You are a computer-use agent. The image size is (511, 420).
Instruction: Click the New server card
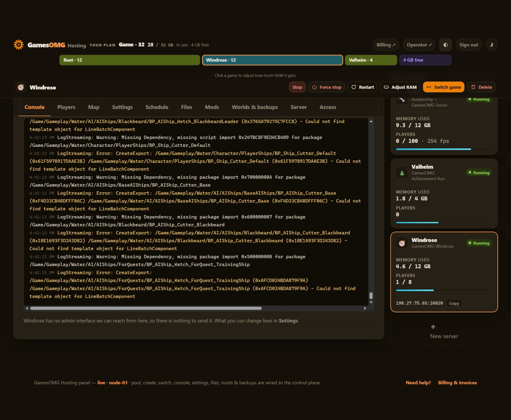(x=444, y=330)
